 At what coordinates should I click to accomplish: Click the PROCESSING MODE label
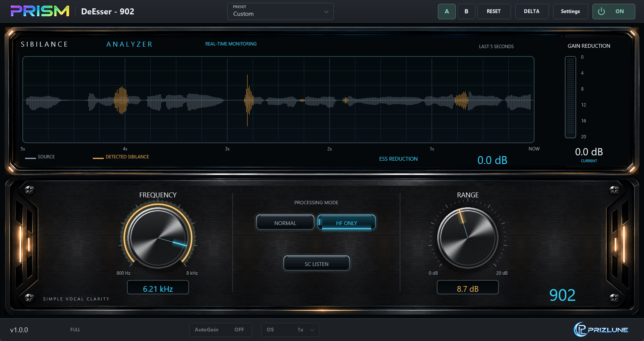(x=316, y=203)
